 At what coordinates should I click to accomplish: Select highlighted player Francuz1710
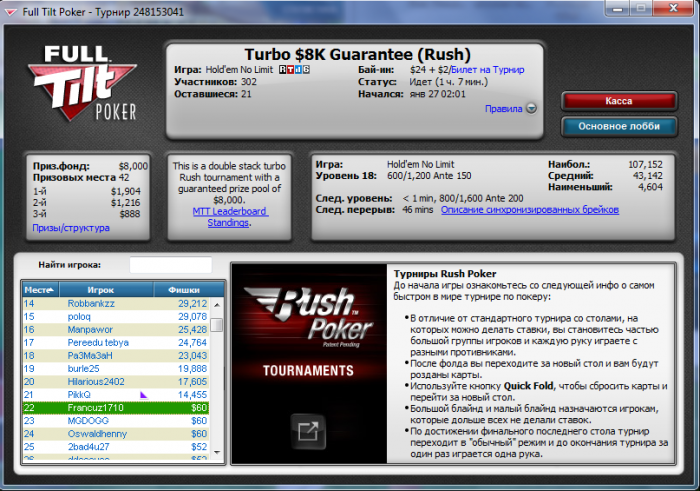pos(116,408)
